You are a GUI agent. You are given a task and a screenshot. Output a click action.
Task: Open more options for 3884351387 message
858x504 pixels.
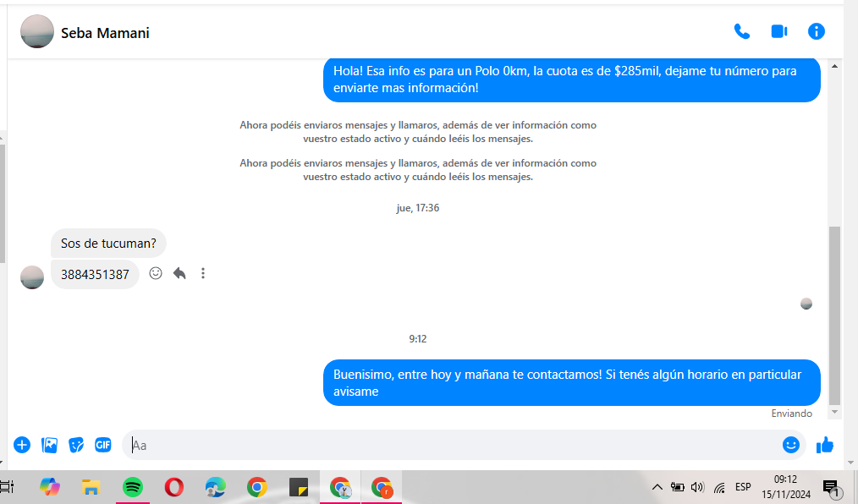pos(203,273)
